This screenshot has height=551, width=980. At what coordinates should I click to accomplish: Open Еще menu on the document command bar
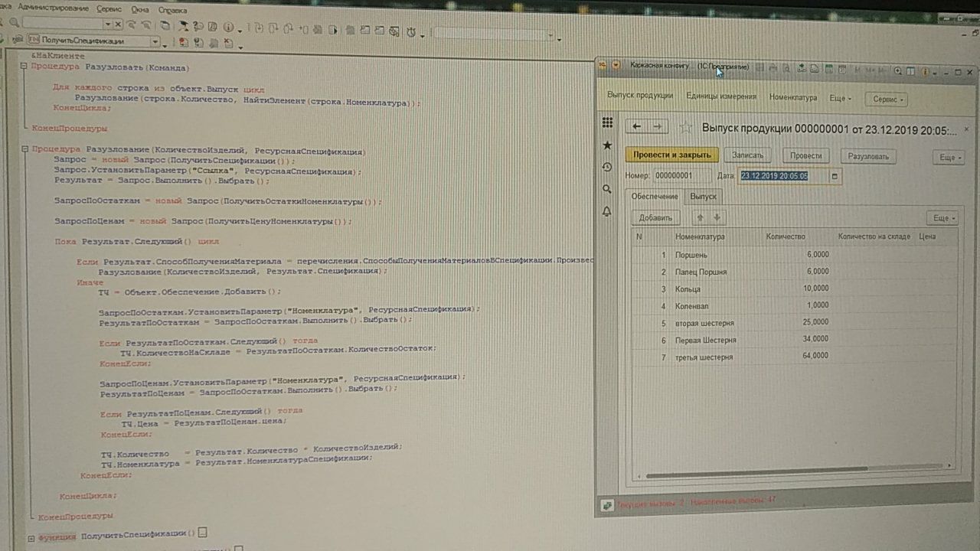pos(949,157)
